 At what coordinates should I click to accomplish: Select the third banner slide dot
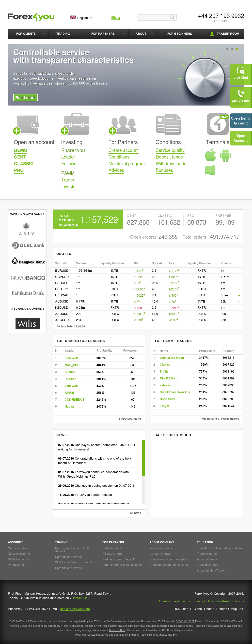[x=237, y=49]
